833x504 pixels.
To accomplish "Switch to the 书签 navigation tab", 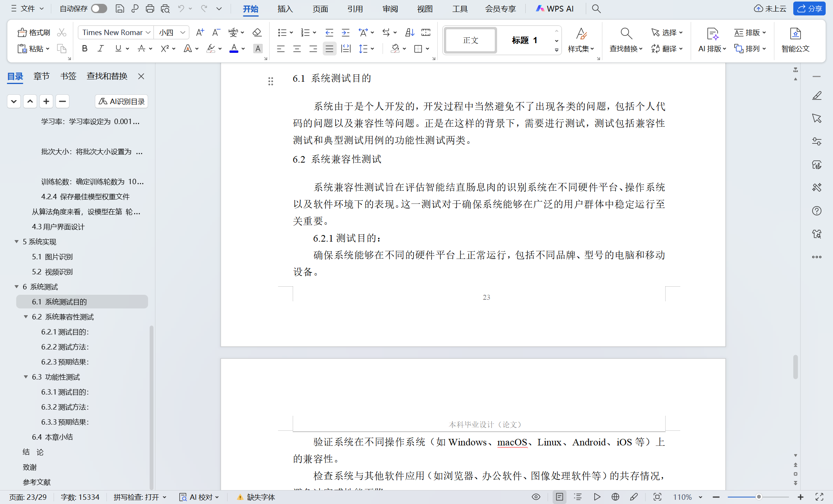I will click(68, 76).
